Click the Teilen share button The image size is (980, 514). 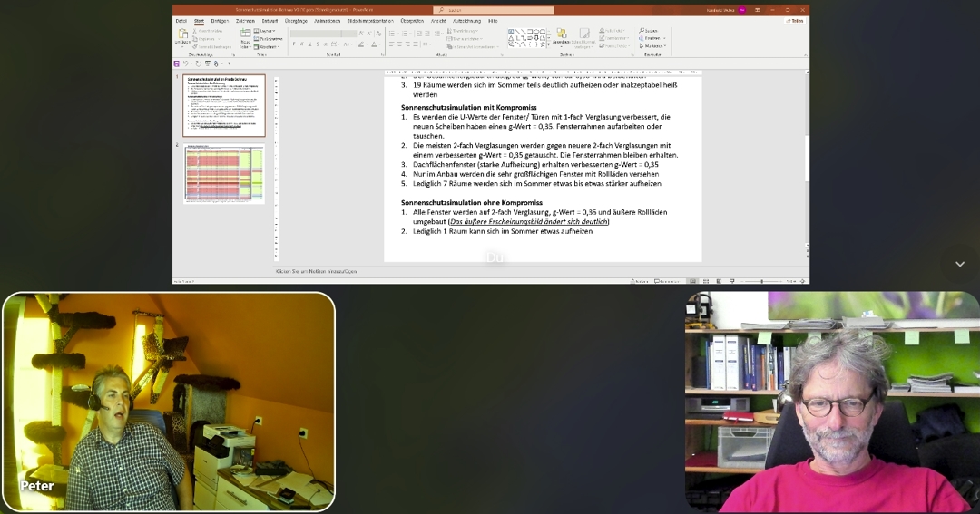795,20
